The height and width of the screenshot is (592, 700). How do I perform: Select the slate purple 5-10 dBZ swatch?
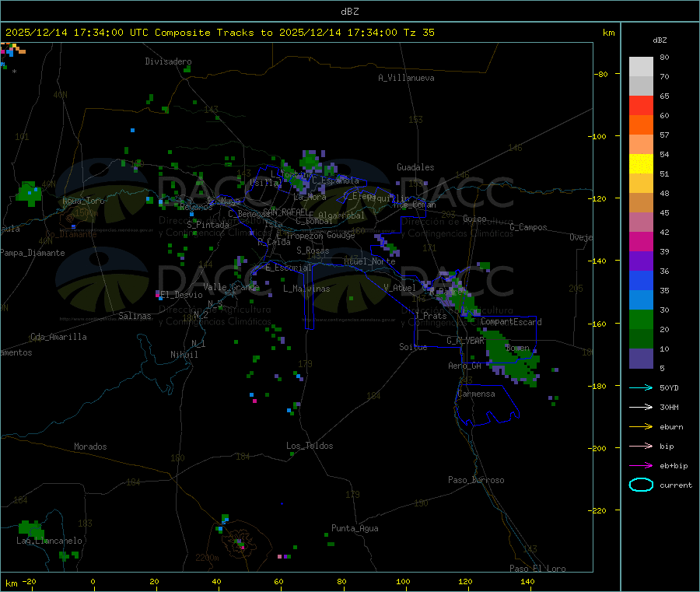tap(641, 359)
